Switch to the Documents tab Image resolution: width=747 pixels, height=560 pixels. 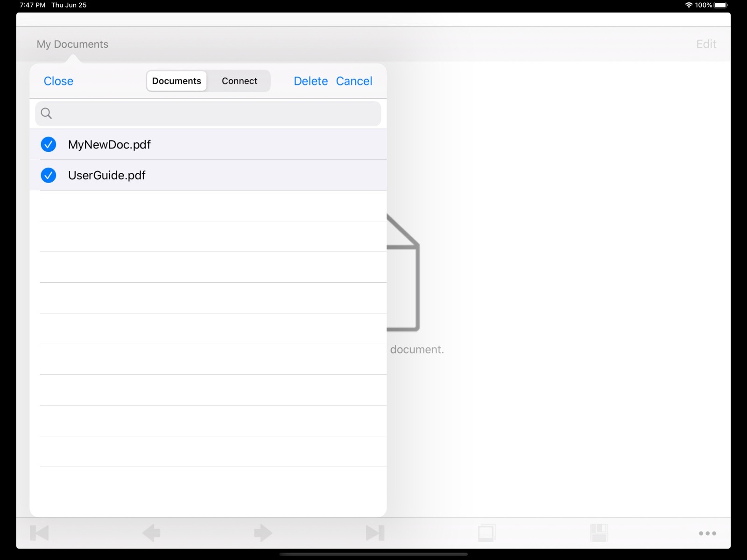pyautogui.click(x=176, y=81)
